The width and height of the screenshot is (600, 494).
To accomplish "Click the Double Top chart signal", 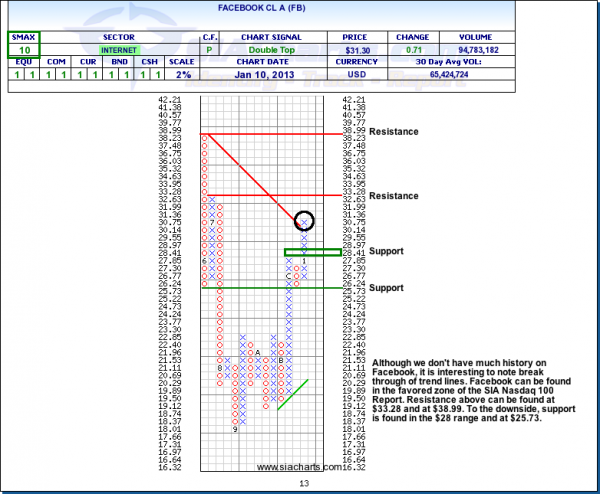I will click(x=264, y=48).
